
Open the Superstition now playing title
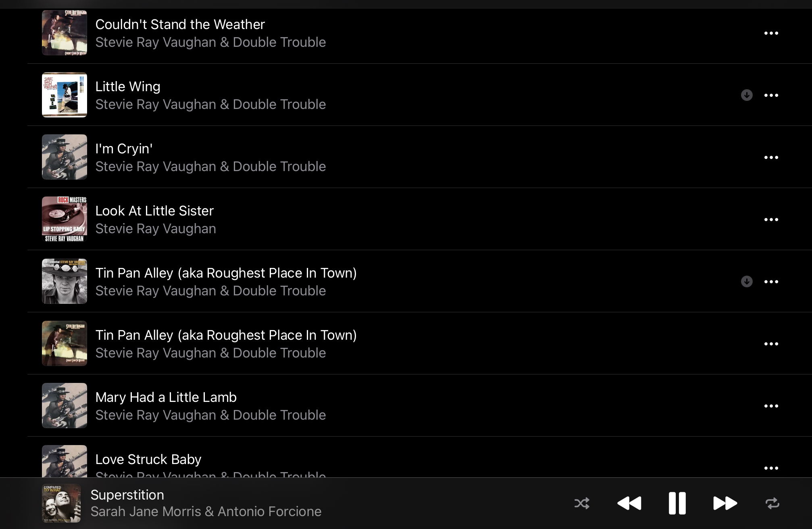click(x=127, y=495)
